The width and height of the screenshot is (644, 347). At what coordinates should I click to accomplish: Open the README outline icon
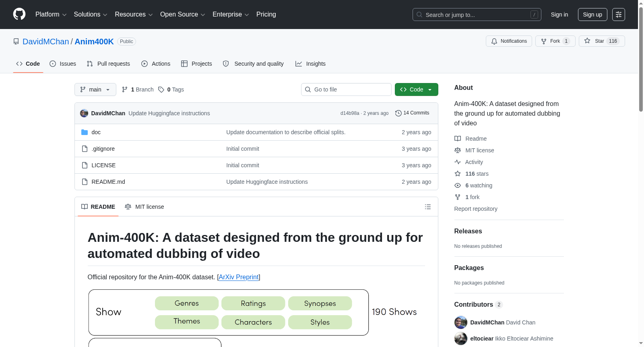(428, 207)
